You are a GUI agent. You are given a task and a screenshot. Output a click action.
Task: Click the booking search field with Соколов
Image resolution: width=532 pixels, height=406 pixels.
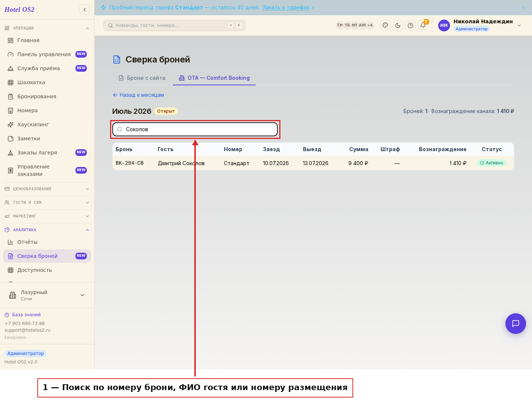[195, 129]
